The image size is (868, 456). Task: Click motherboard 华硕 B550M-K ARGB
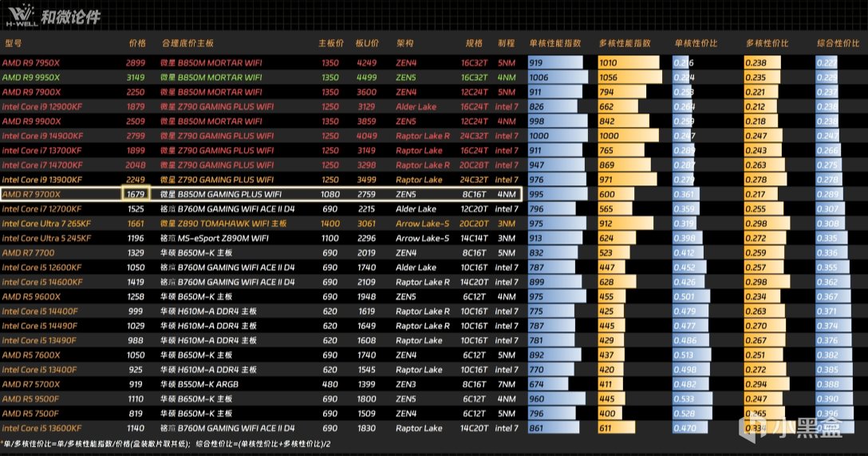(x=199, y=384)
